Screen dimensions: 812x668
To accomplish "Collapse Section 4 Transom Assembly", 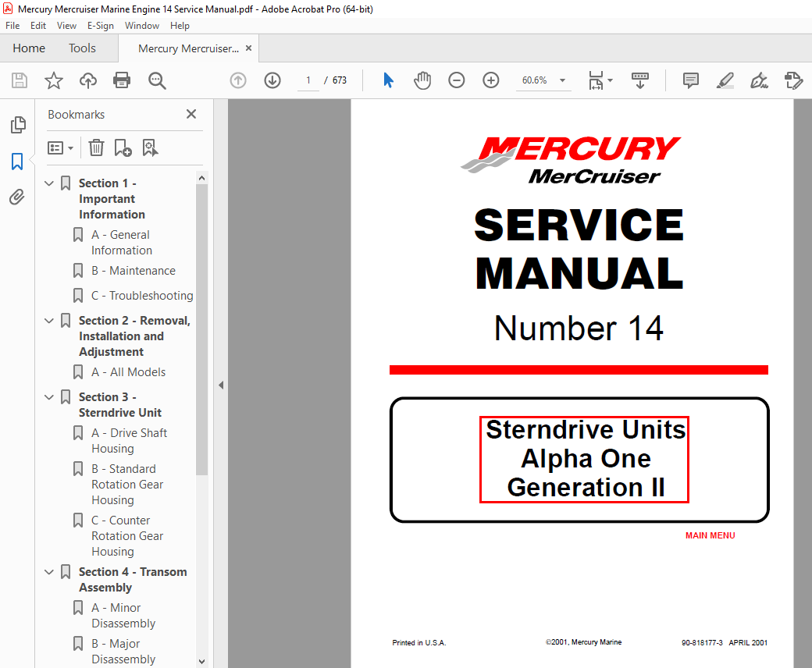I will click(49, 572).
